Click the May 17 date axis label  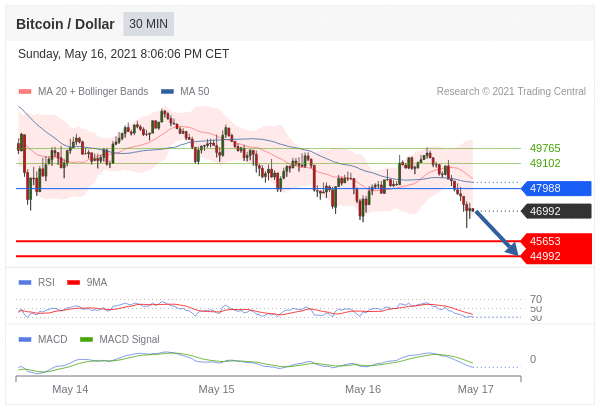click(x=476, y=389)
